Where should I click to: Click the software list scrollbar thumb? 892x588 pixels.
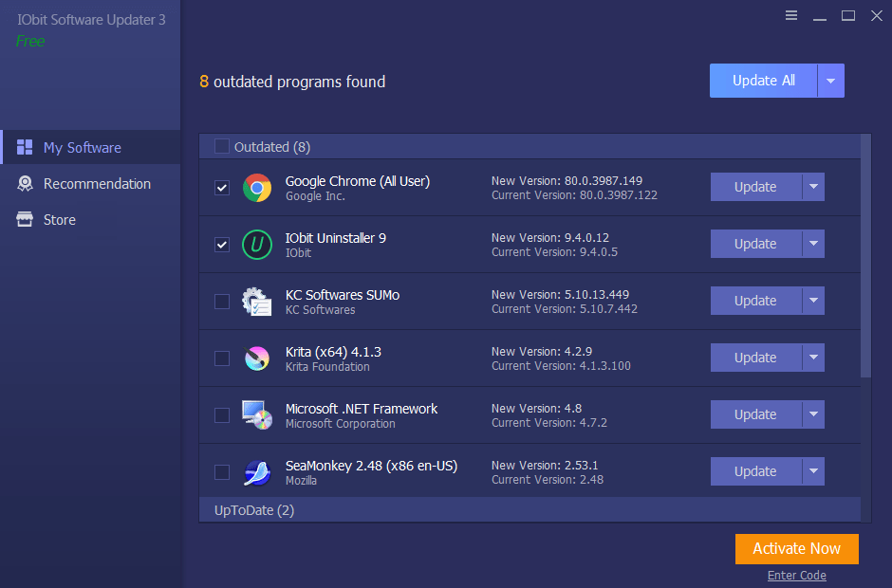pyautogui.click(x=865, y=256)
